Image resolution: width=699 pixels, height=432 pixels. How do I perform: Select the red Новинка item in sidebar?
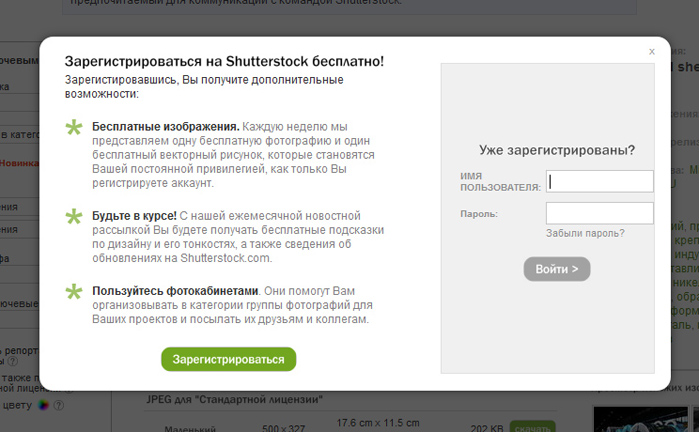point(20,162)
